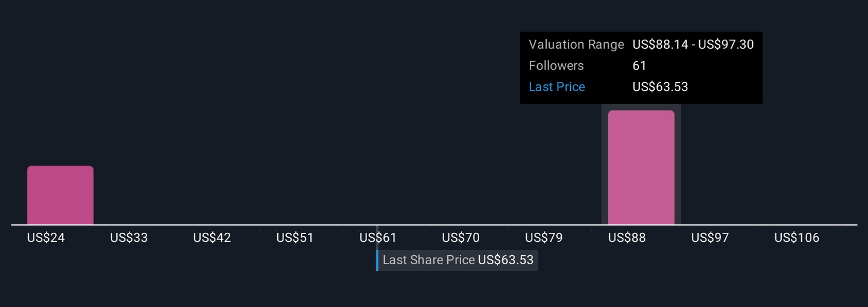Click the 'Last Price' link in tooltip

click(556, 87)
